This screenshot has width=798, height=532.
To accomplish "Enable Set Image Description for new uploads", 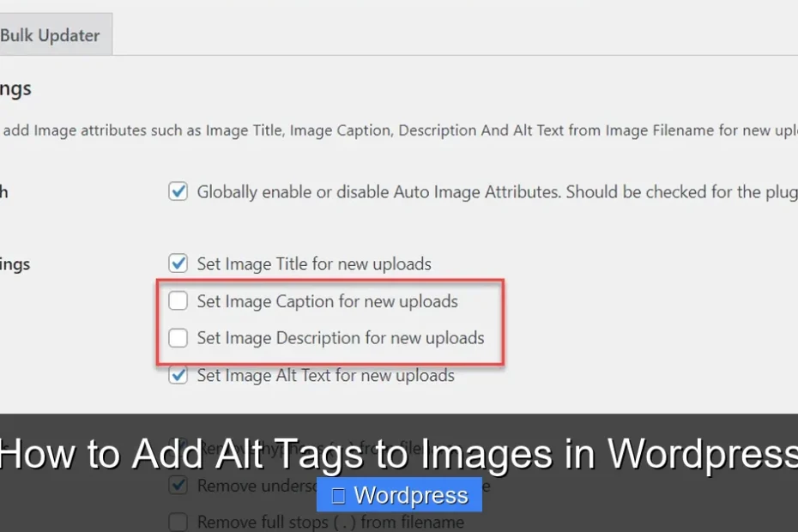I will [x=178, y=338].
